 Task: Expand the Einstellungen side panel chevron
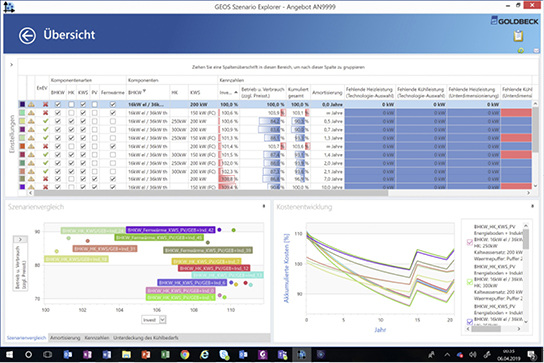11,65
